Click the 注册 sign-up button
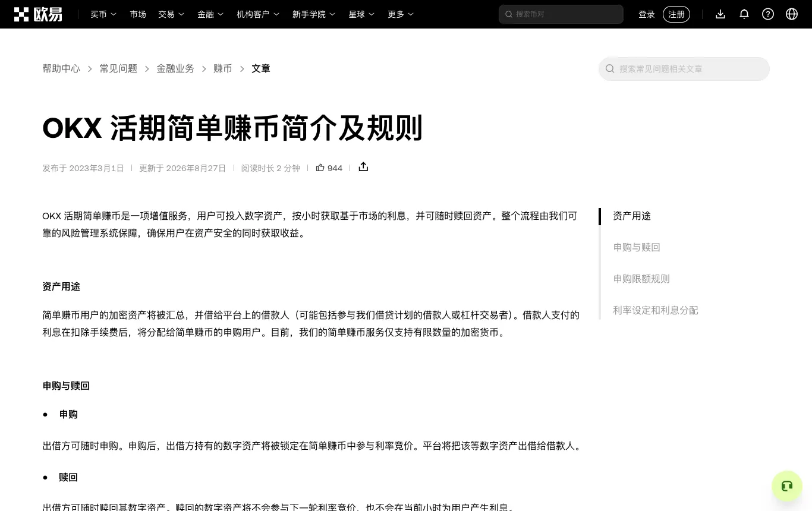Viewport: 812px width, 511px height. [x=676, y=14]
